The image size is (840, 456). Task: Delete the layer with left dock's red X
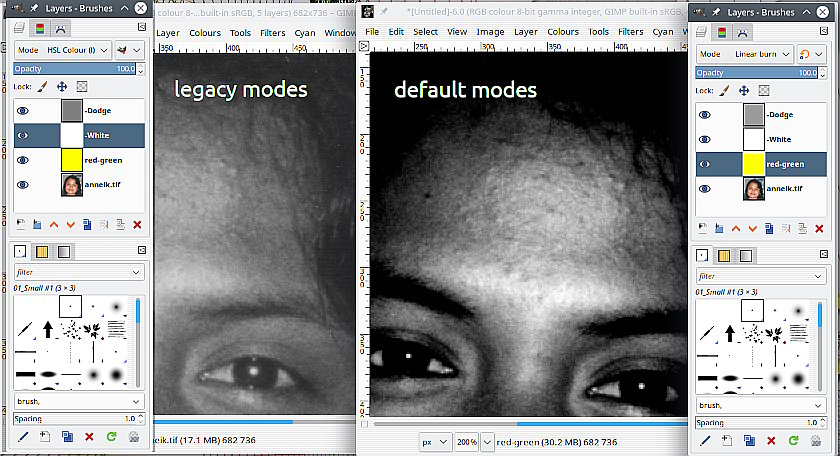click(137, 225)
